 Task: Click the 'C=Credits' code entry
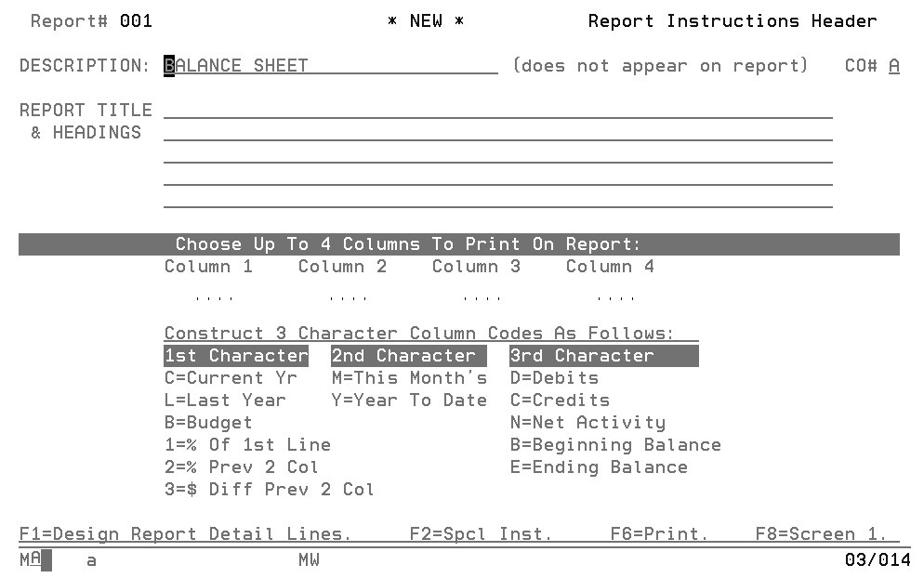(560, 401)
